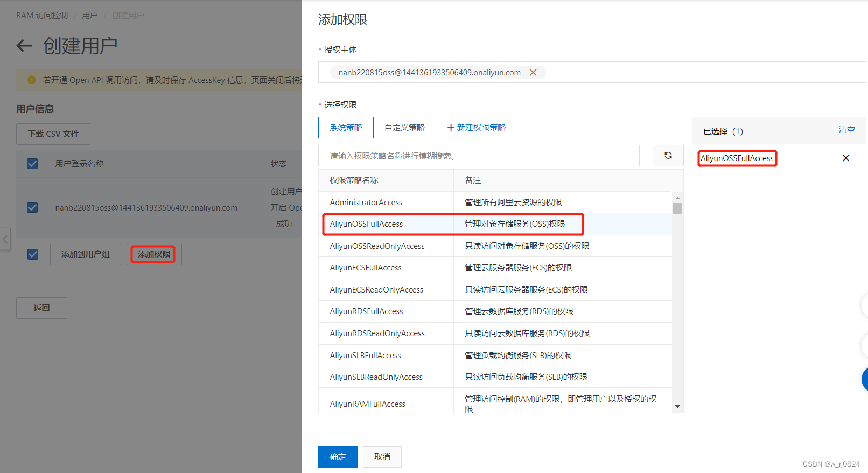Switch to the 系统策略 tab
The width and height of the screenshot is (868, 473).
click(x=346, y=128)
